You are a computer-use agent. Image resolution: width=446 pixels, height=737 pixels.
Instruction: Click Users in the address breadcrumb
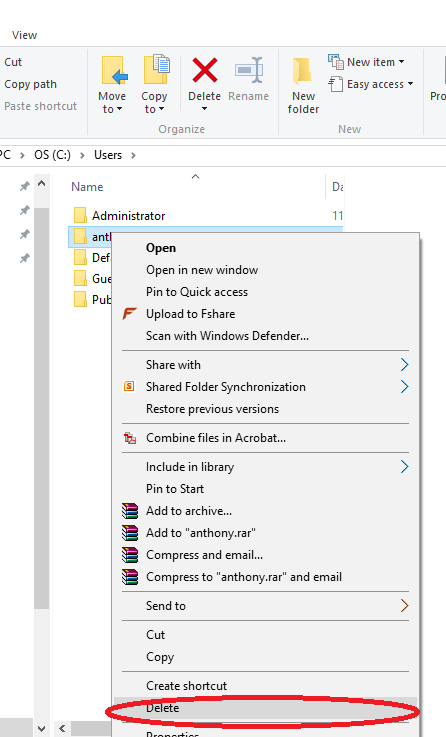point(108,155)
